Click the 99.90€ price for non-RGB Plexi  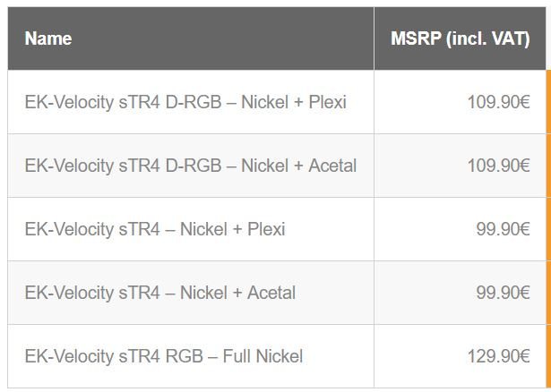503,229
